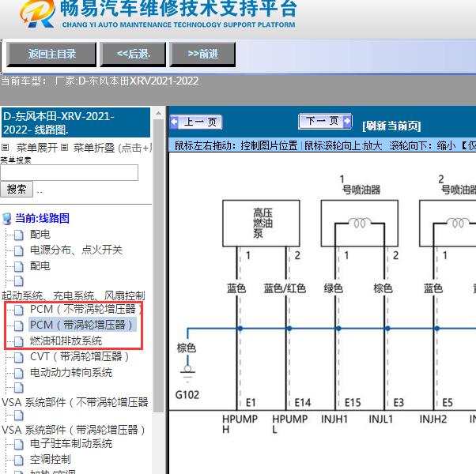Click the INJH2 terminal label
The image size is (476, 474).
tap(433, 419)
